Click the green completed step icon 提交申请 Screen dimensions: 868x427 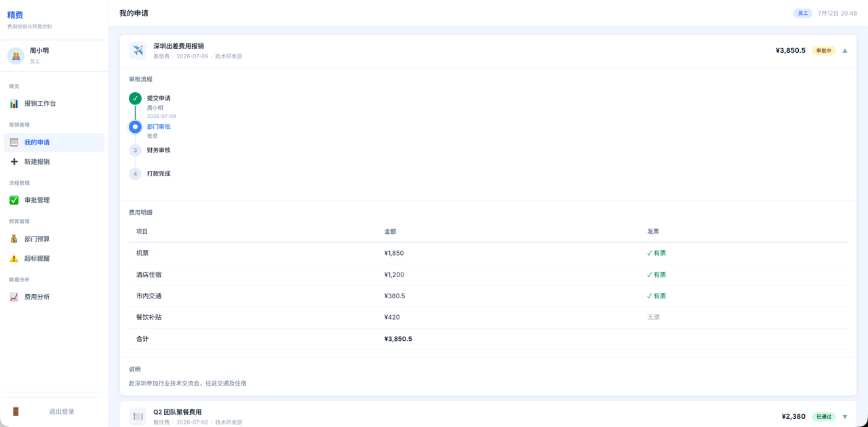(135, 98)
